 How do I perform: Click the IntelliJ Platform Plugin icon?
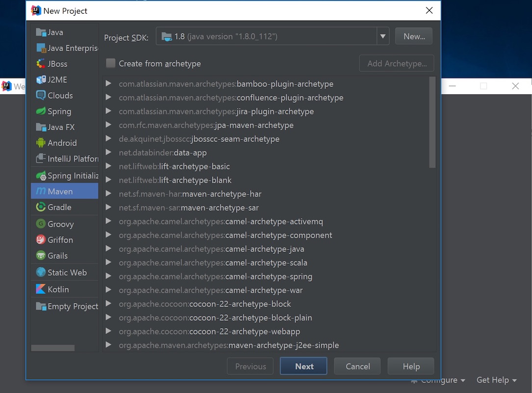click(x=41, y=158)
